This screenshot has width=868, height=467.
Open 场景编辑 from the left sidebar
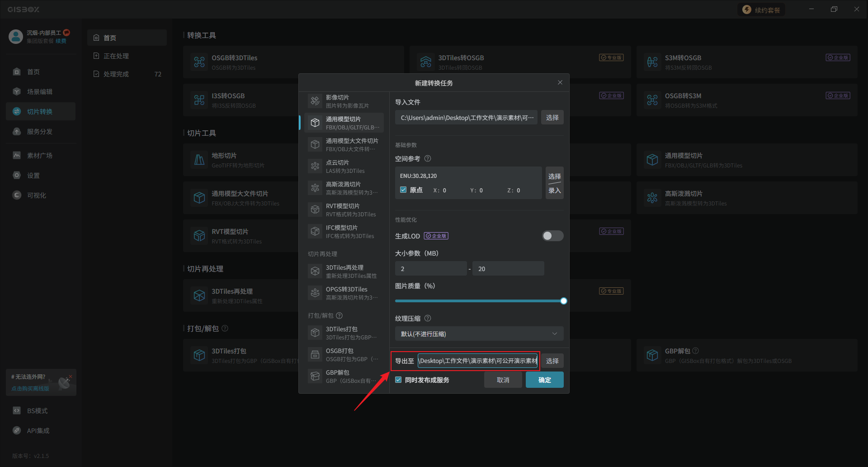tap(40, 92)
